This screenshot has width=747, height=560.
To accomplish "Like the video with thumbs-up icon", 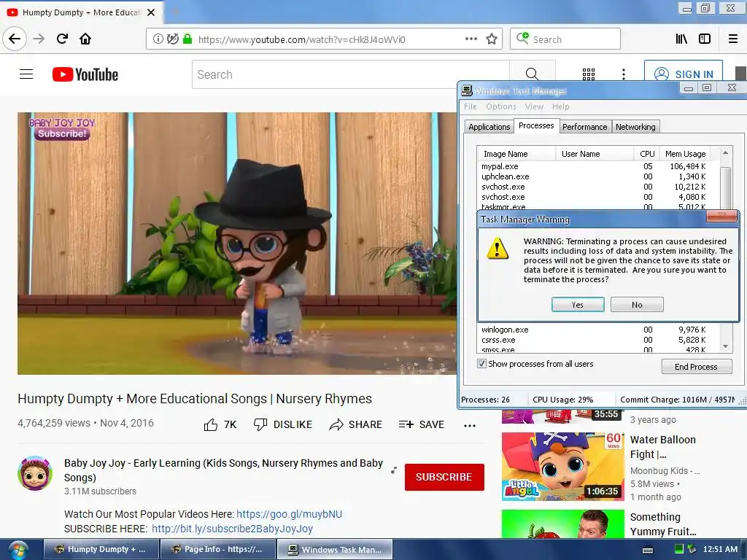I will (211, 425).
